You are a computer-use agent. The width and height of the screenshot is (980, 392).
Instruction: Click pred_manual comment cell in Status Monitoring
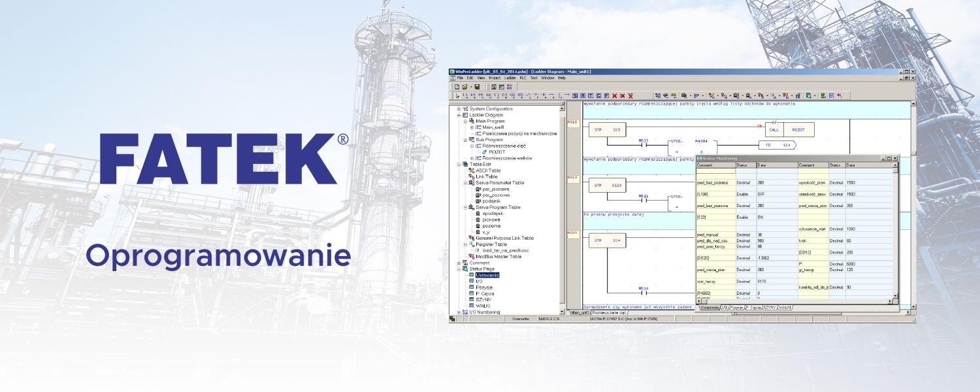[x=716, y=235]
